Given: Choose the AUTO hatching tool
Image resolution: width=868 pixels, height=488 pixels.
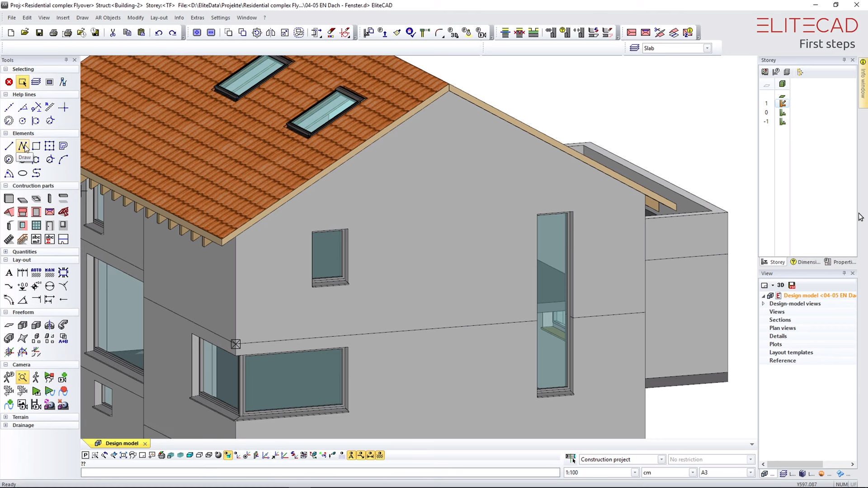Looking at the screenshot, I should click(x=36, y=272).
